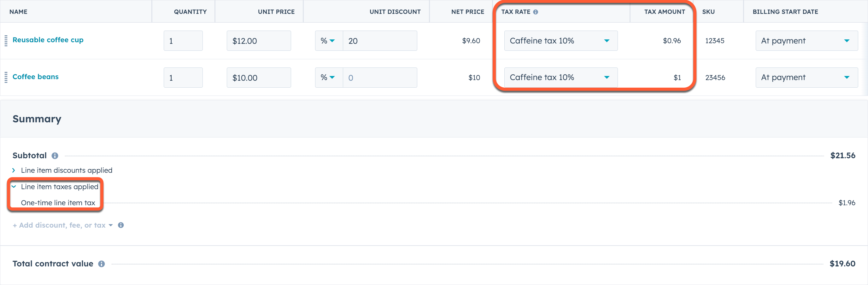The height and width of the screenshot is (285, 868).
Task: Click quantity field for Coffee beans
Action: tap(183, 78)
